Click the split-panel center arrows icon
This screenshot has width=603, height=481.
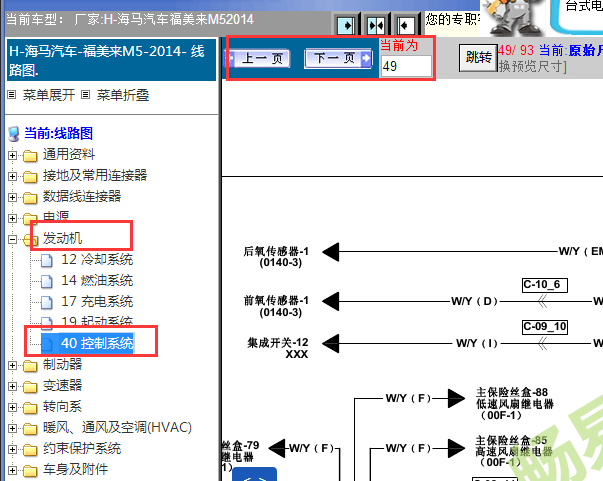pyautogui.click(x=376, y=26)
